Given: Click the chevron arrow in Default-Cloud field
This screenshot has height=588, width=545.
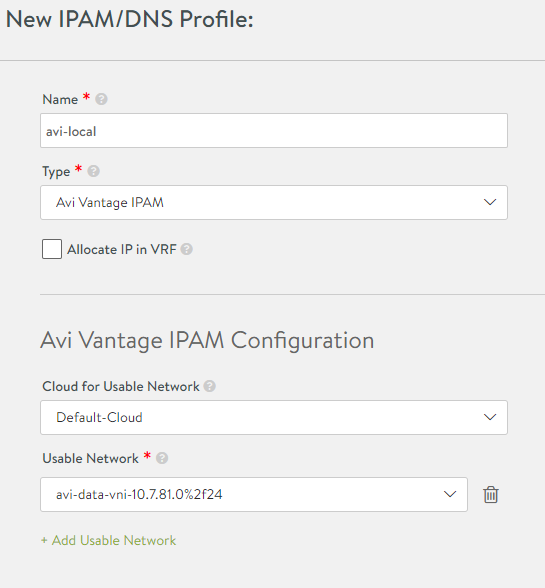Looking at the screenshot, I should (490, 417).
